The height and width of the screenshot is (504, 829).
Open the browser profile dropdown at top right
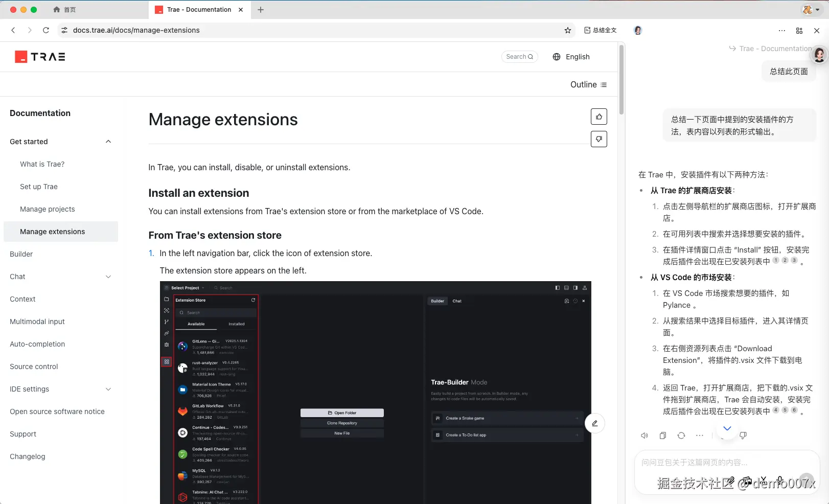point(811,10)
